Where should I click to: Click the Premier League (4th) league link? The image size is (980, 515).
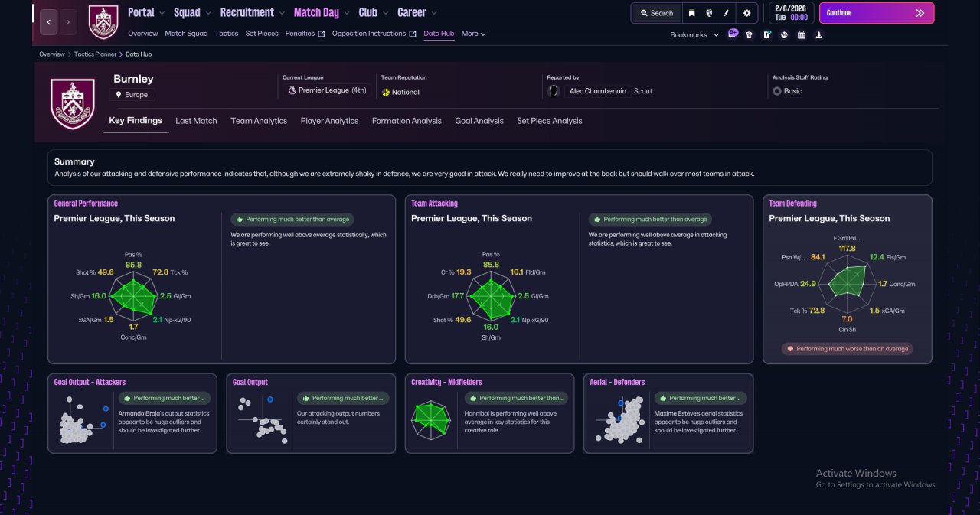327,90
